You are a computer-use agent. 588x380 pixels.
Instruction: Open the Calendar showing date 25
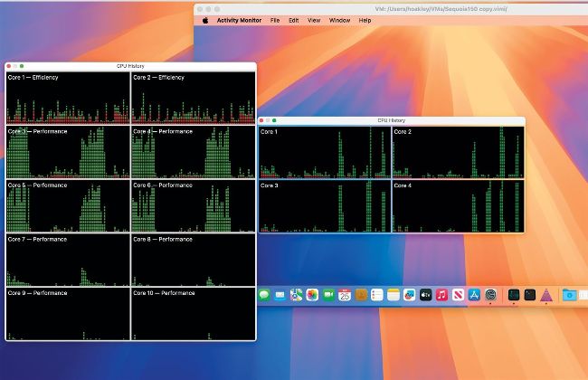[345, 295]
